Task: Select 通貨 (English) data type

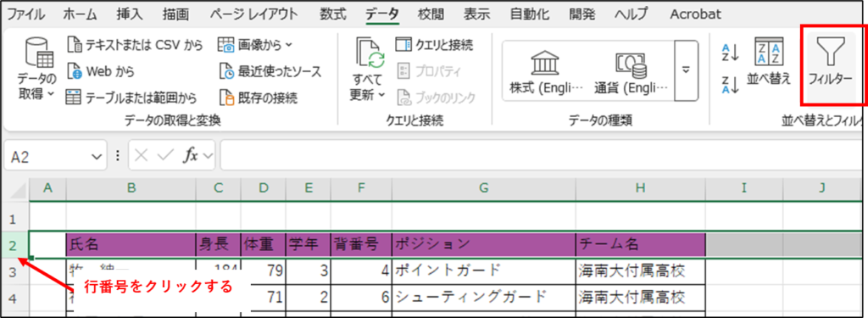Action: tap(631, 71)
